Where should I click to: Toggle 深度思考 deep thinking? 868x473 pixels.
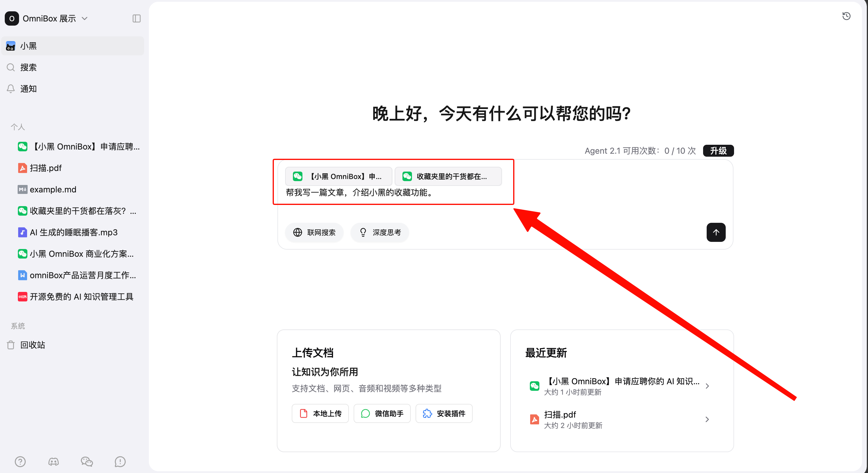point(380,232)
